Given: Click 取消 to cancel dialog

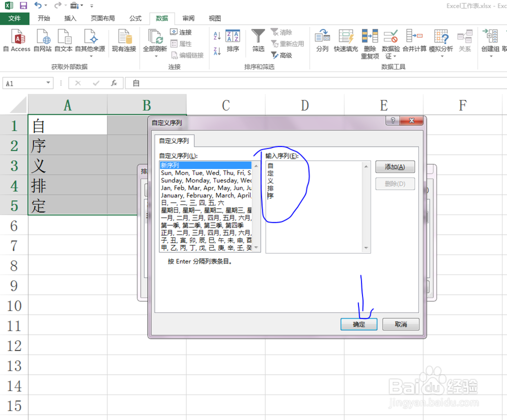Looking at the screenshot, I should coord(401,324).
